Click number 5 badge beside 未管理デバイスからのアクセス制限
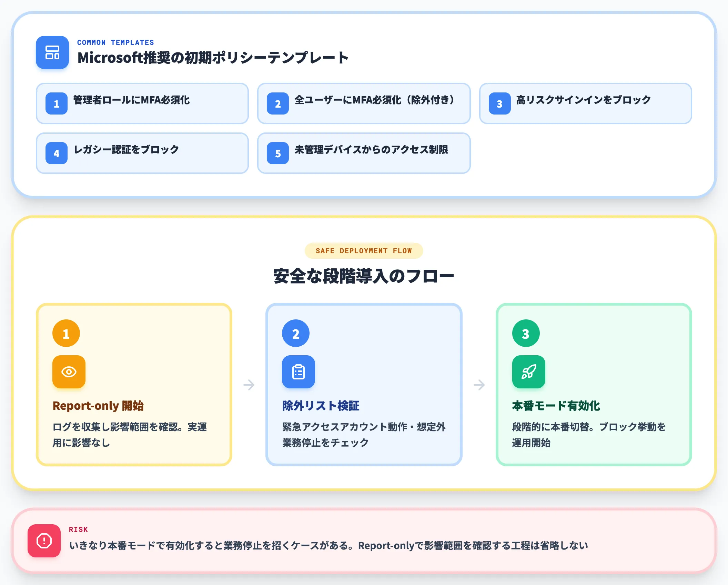Screen dimensions: 728x585 278,153
